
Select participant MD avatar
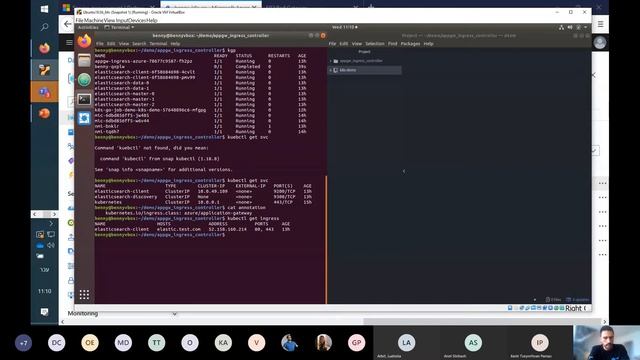click(x=123, y=343)
